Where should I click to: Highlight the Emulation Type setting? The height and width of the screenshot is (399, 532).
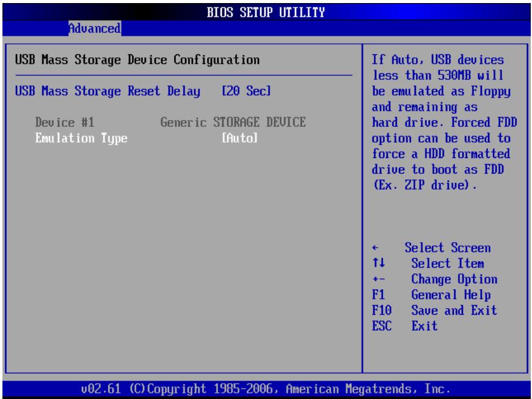81,138
